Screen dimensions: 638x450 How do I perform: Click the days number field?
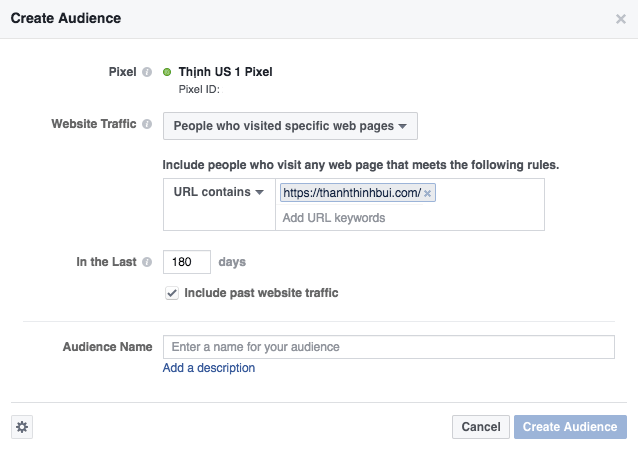click(187, 262)
